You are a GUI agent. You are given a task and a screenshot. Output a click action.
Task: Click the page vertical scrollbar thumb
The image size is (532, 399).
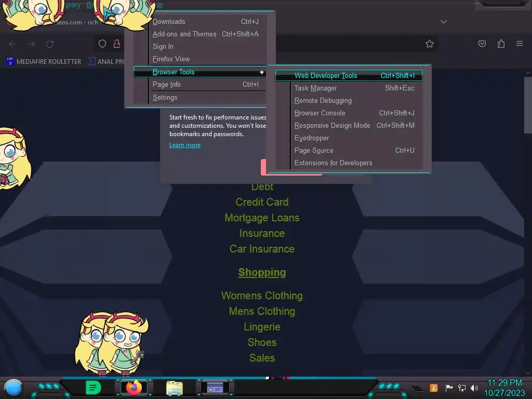(x=528, y=105)
